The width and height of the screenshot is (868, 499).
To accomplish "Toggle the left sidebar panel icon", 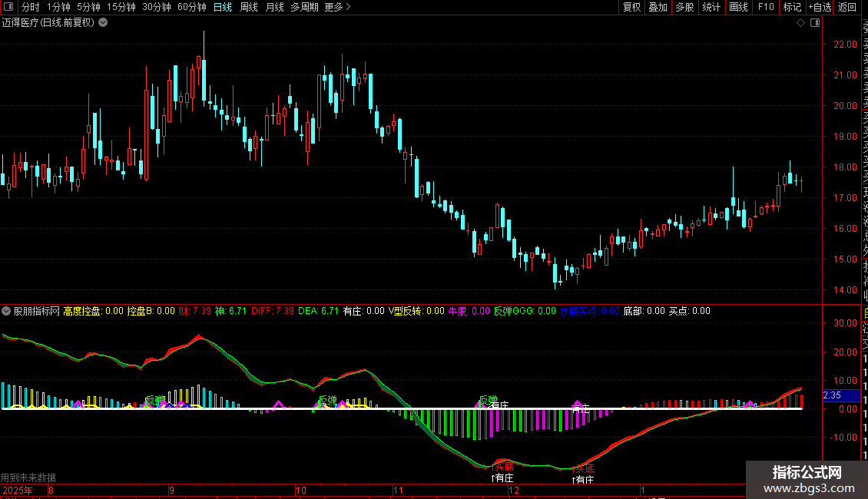I will [8, 8].
